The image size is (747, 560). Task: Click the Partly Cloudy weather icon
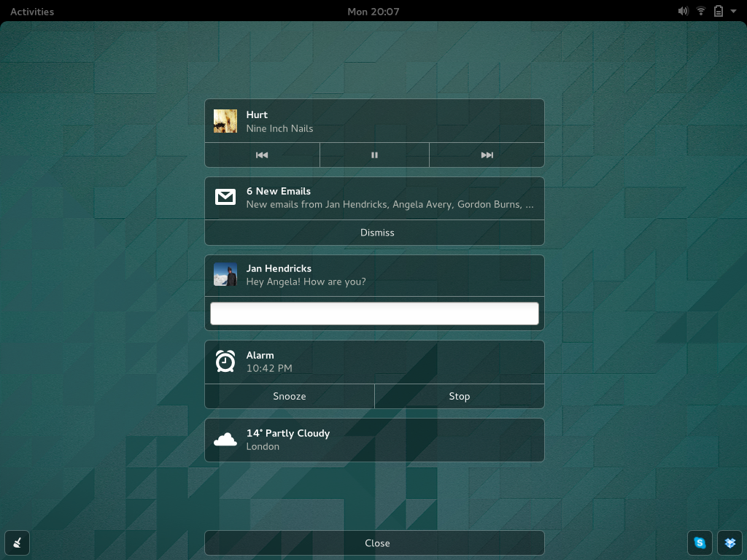225,439
